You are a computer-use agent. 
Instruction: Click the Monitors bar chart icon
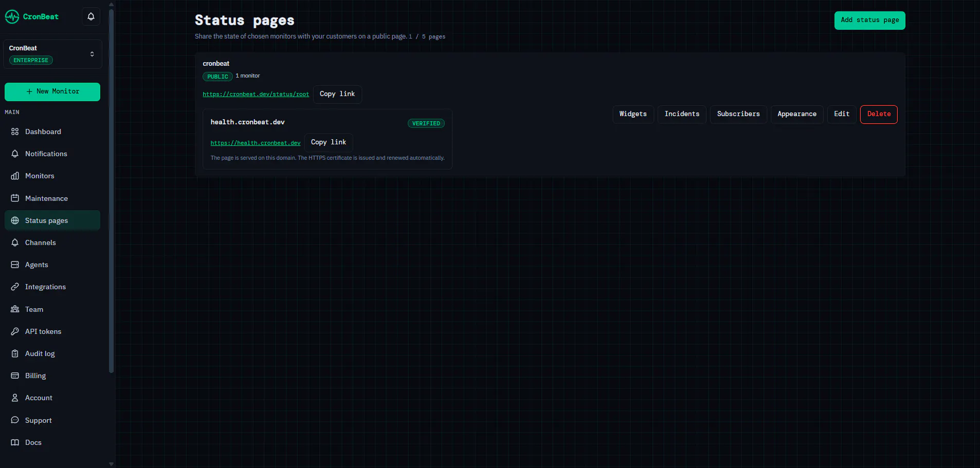tap(15, 176)
